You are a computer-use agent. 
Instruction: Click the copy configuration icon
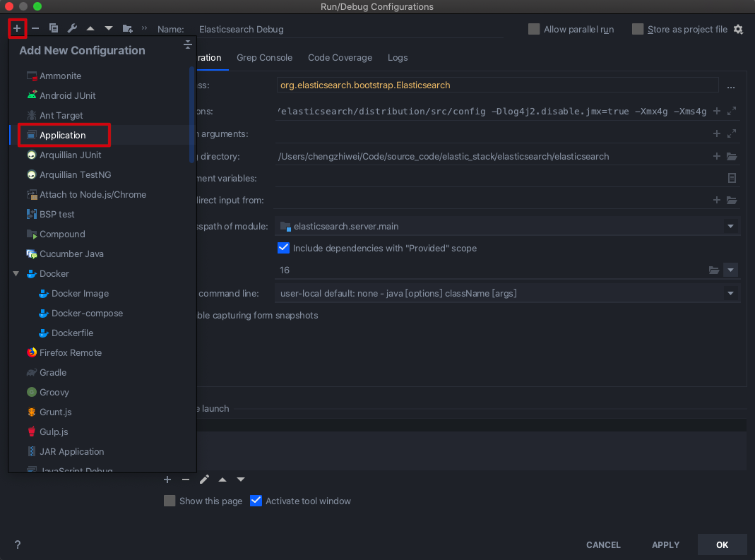coord(54,28)
